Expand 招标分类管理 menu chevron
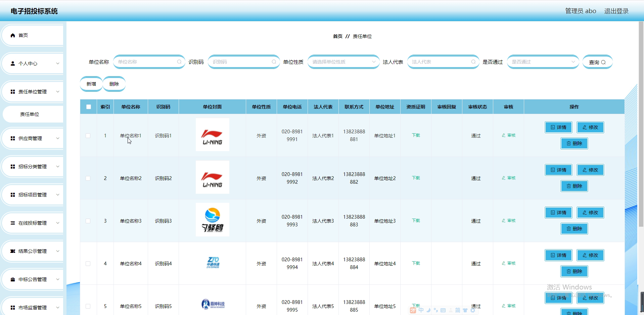 (x=58, y=167)
